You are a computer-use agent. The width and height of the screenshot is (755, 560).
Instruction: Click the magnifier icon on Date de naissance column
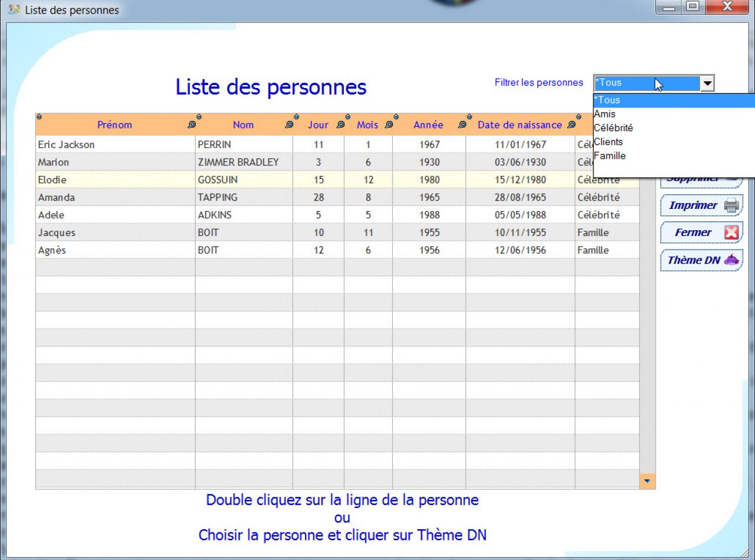(x=570, y=125)
